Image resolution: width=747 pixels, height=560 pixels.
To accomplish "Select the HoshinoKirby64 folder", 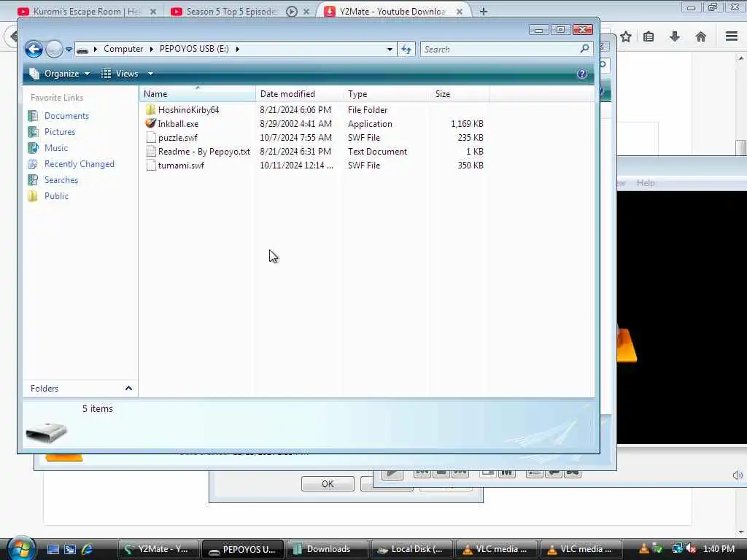I will (189, 110).
